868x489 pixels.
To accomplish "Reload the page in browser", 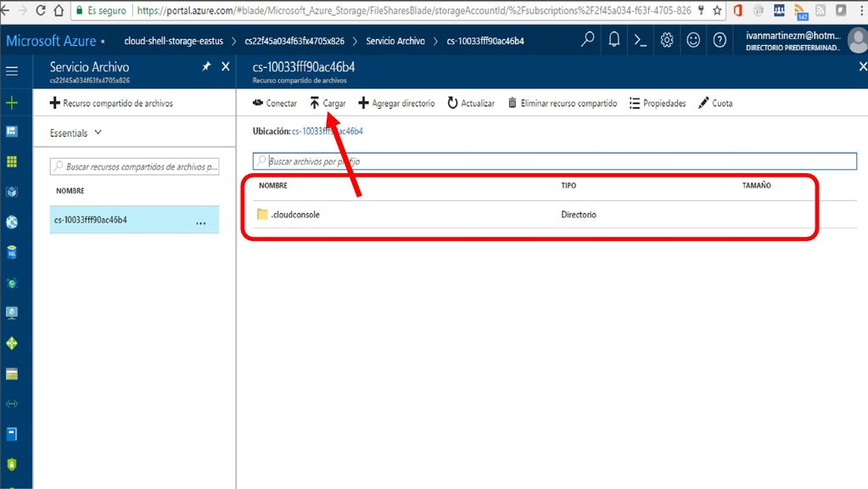I will tap(41, 10).
